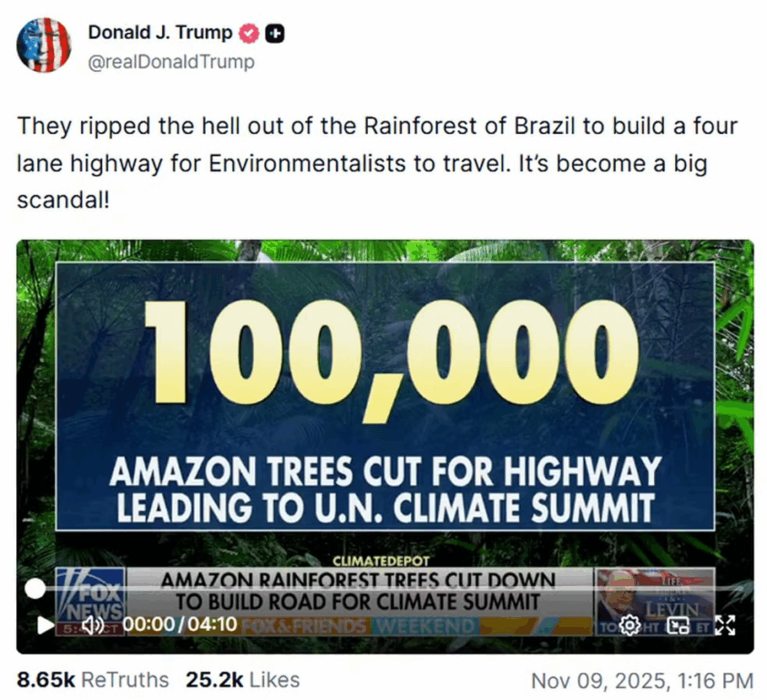The width and height of the screenshot is (767, 700).
Task: Mute the video using the speaker icon
Action: (x=92, y=626)
